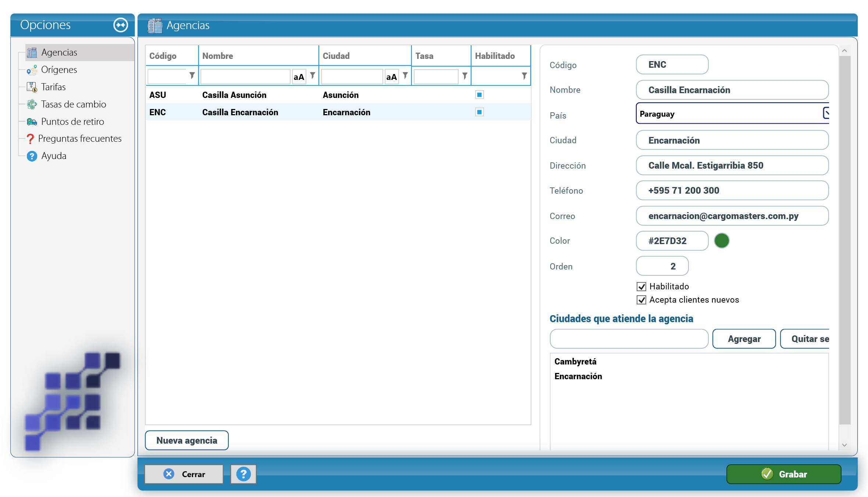Open the Nombre column filter funnel
The height and width of the screenshot is (497, 868).
(x=313, y=75)
